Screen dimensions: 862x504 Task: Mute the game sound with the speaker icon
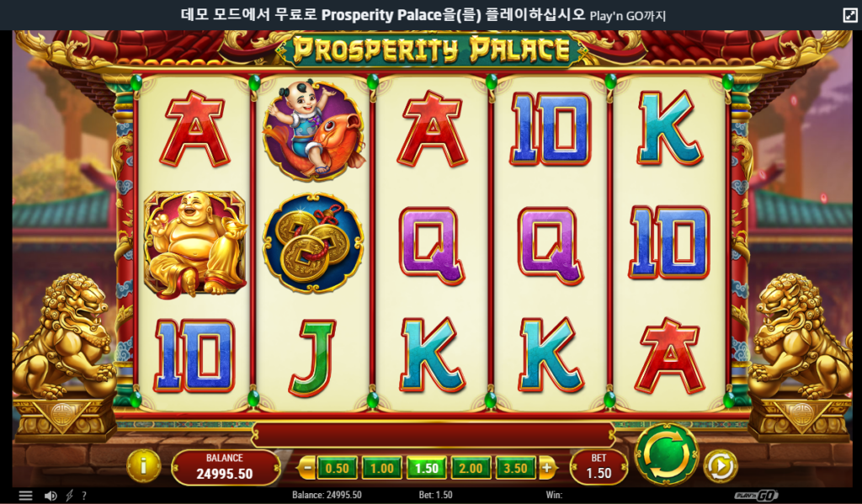[x=50, y=496]
